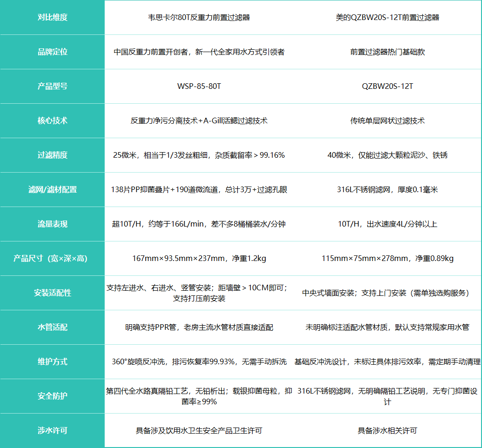Click the 安全防护 row label
This screenshot has height=448, width=482.
coord(52,396)
